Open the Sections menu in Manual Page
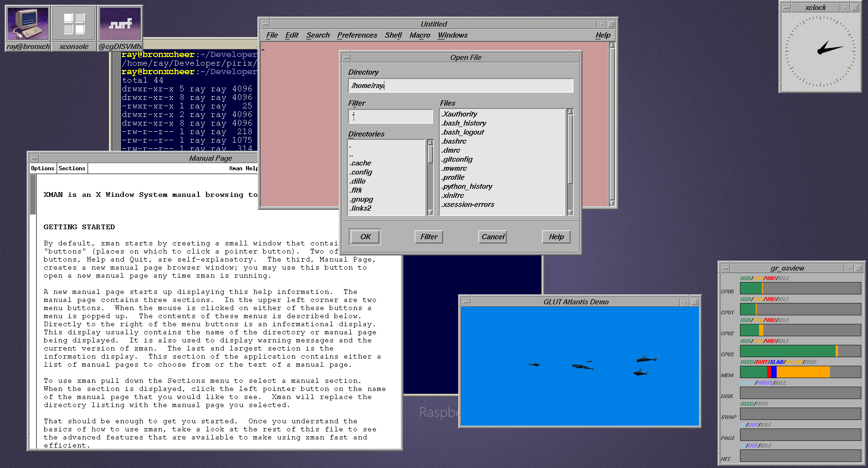The image size is (868, 468). [72, 168]
